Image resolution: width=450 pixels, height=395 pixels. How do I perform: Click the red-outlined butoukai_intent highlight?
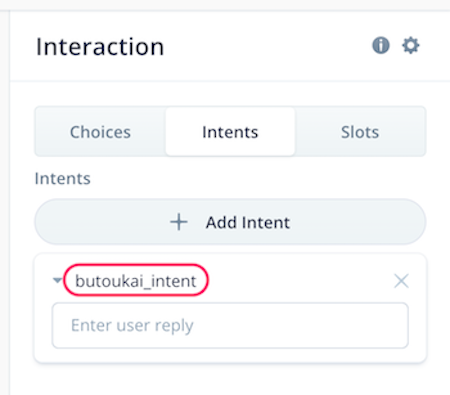pos(136,280)
